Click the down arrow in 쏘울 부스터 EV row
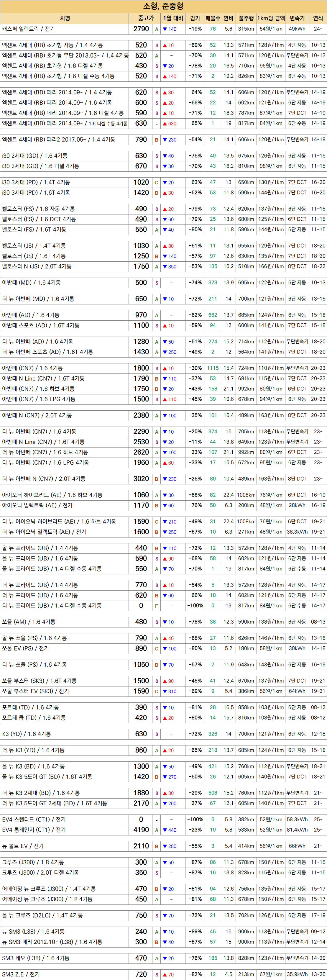Viewport: 327px width, 980px height. (165, 691)
